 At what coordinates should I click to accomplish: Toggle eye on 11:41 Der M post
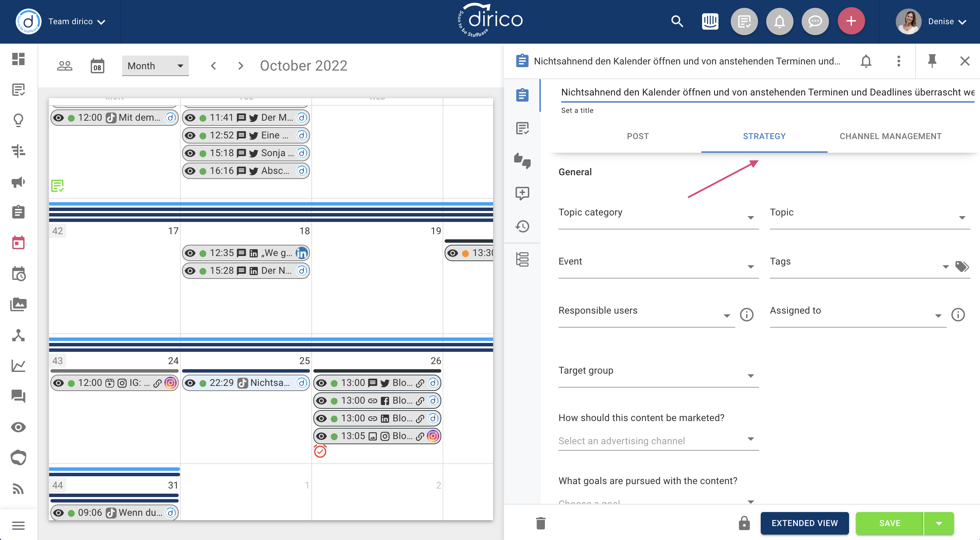(190, 118)
